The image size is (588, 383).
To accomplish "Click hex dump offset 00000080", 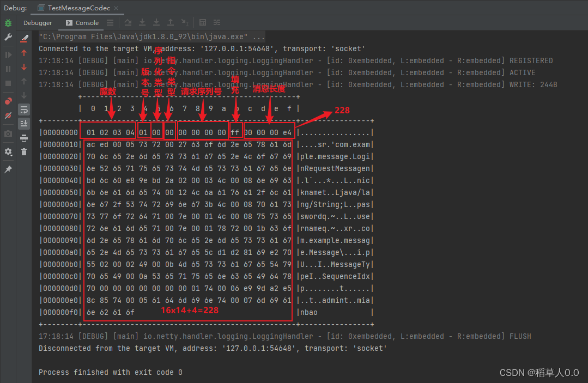I will click(60, 229).
